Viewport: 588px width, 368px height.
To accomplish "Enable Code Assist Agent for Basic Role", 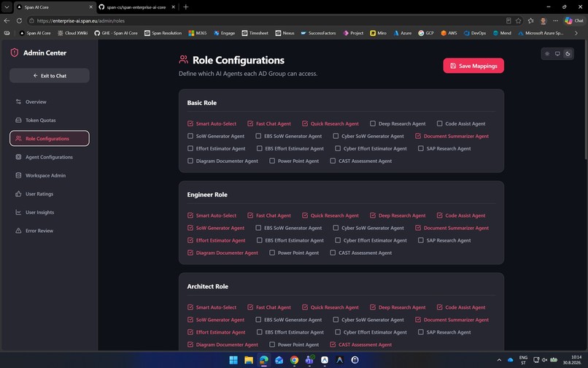I will [x=439, y=123].
